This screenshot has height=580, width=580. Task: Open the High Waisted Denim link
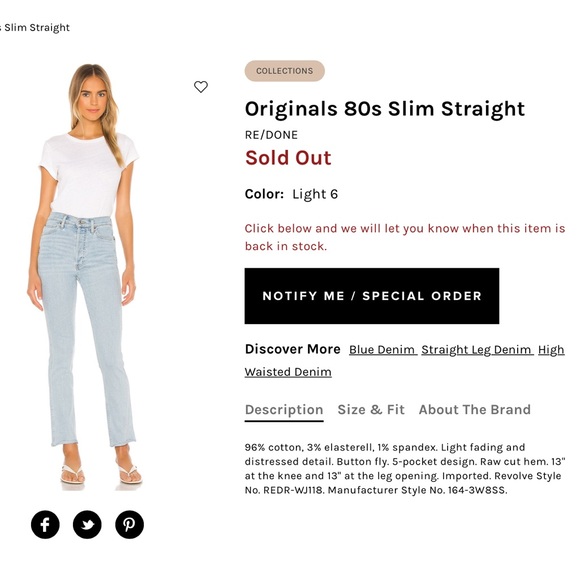coord(404,361)
